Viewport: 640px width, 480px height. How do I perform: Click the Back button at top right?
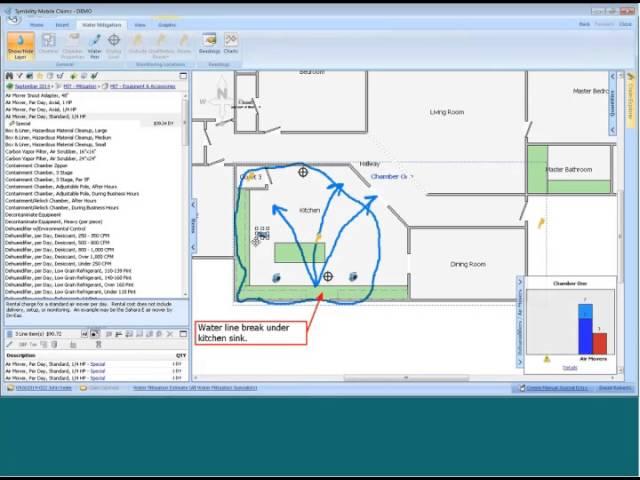[x=584, y=24]
